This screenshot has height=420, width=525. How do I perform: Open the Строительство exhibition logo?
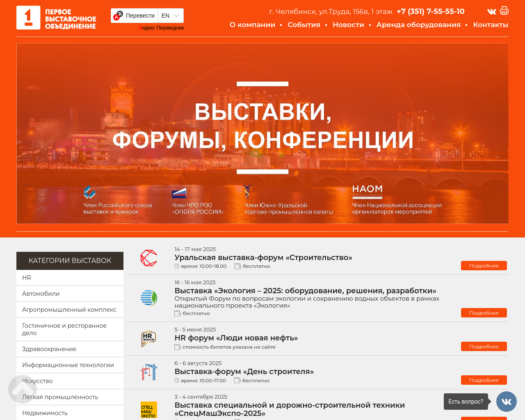149,258
